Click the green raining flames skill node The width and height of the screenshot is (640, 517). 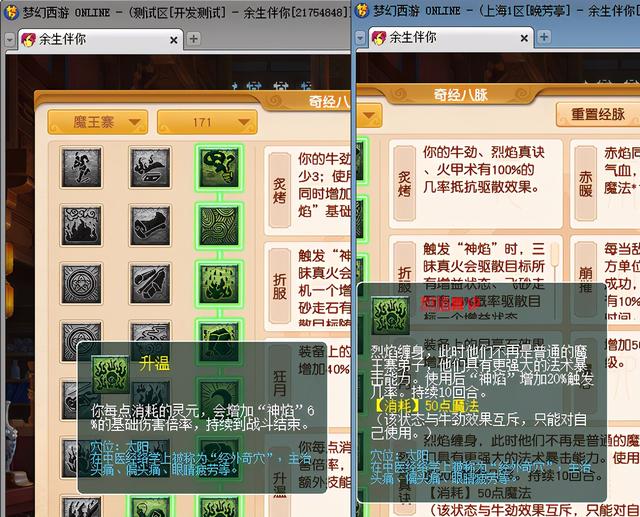point(219,284)
